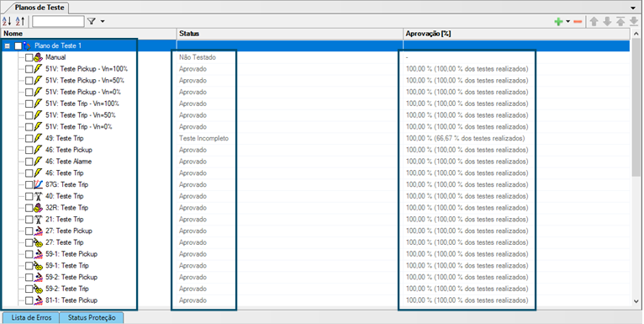Click the Manual test icon
This screenshot has height=324, width=644.
coord(38,57)
